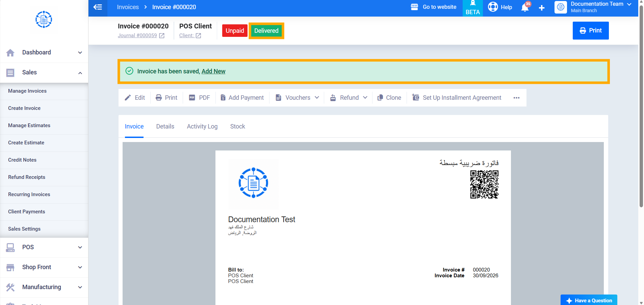Viewport: 644px width, 305px height.
Task: Click the BETA rocket icon
Action: click(473, 3)
